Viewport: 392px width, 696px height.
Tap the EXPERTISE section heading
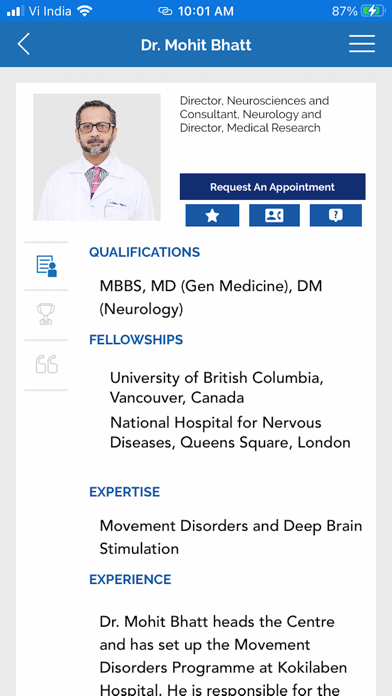click(x=125, y=492)
